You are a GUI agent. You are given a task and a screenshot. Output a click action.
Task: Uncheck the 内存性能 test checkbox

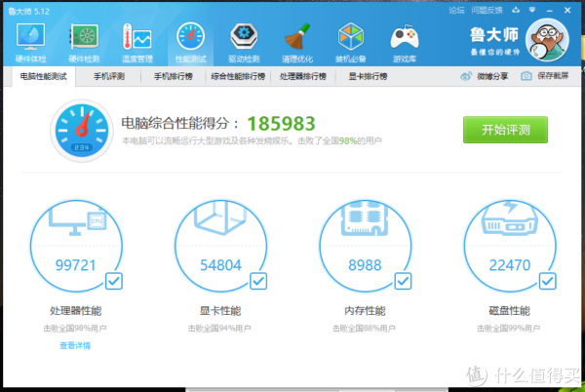[403, 281]
